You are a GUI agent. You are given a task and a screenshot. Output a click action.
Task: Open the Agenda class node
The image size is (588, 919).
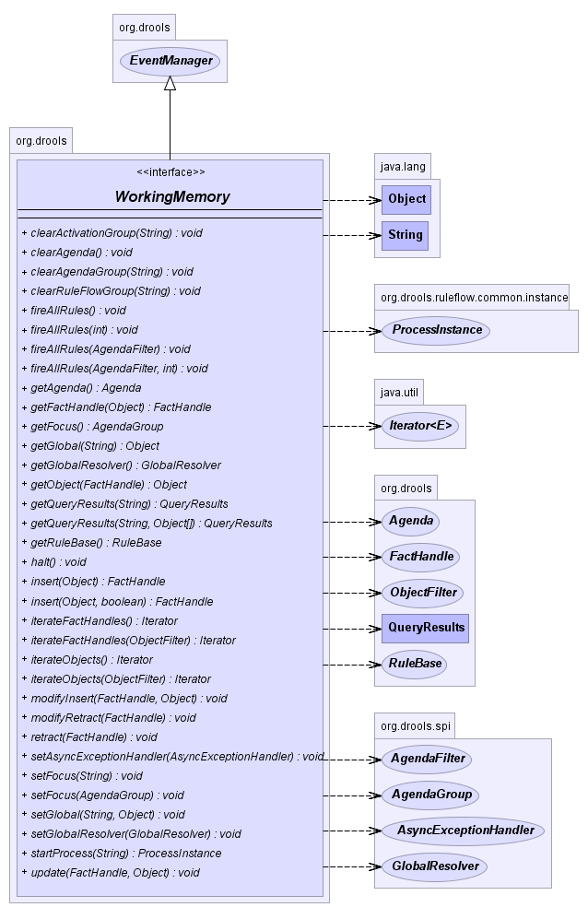pyautogui.click(x=410, y=521)
